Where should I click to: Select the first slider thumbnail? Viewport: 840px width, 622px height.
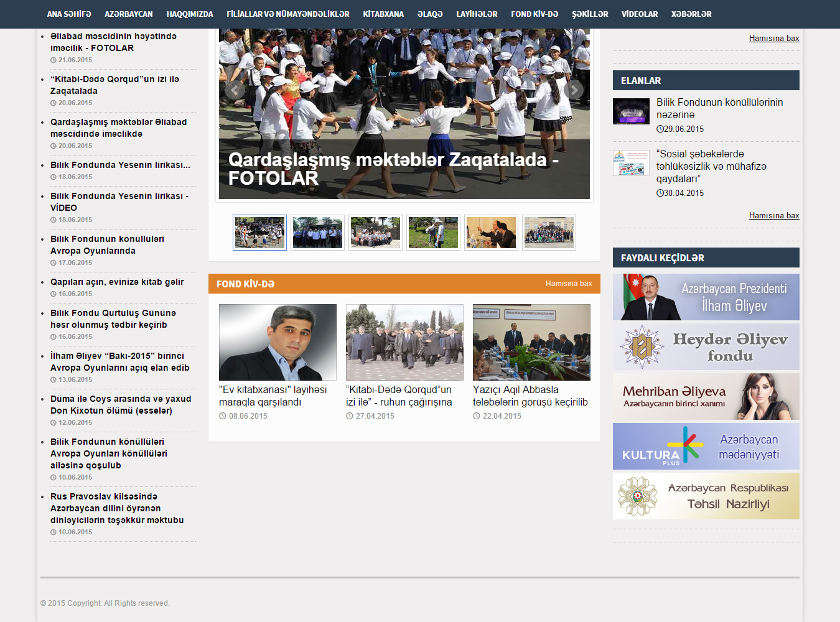(x=259, y=233)
